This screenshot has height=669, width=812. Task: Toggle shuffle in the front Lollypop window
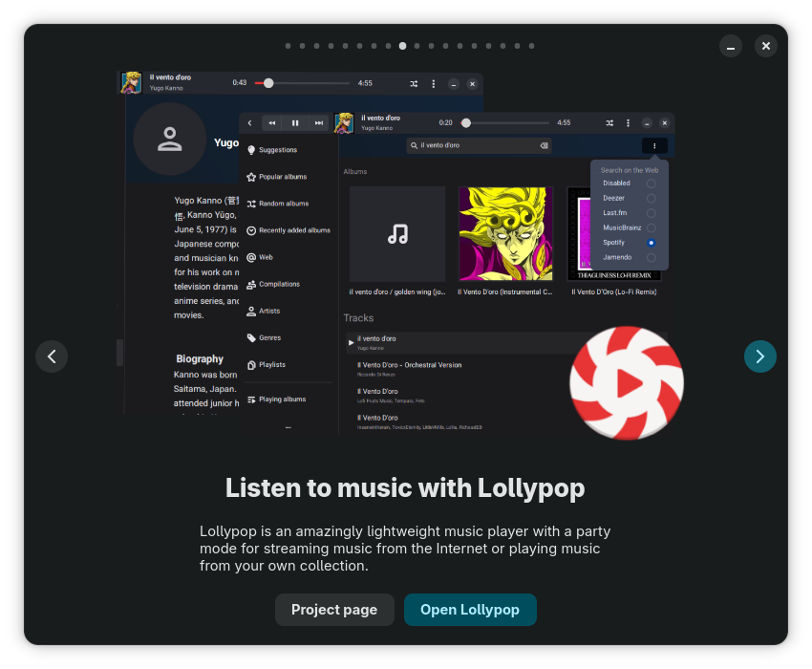609,123
